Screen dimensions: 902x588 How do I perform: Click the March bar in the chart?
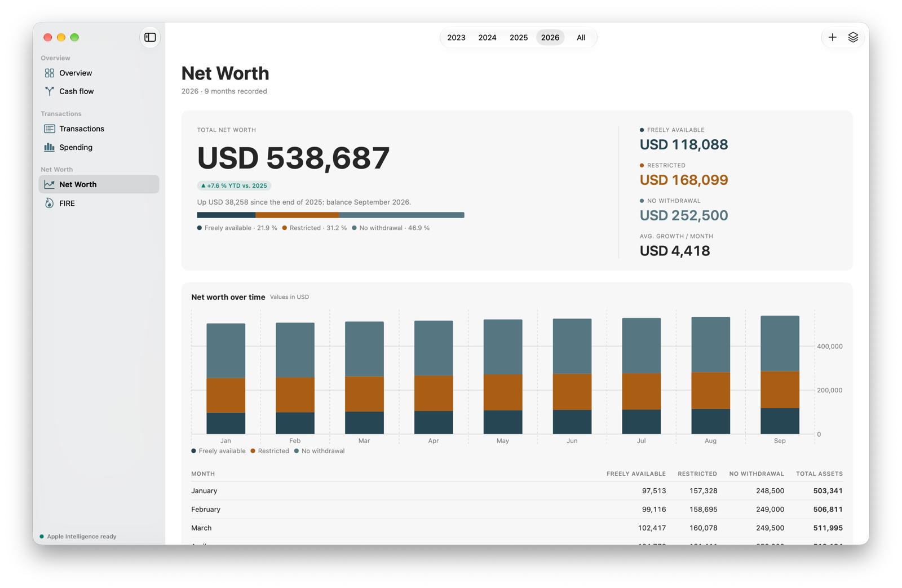[364, 377]
